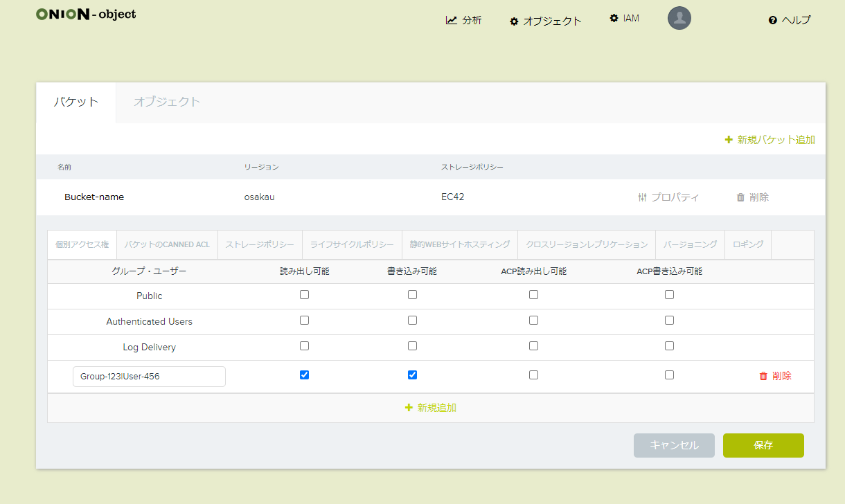
Task: Enable 読み出し可能 for Public
Action: point(304,294)
